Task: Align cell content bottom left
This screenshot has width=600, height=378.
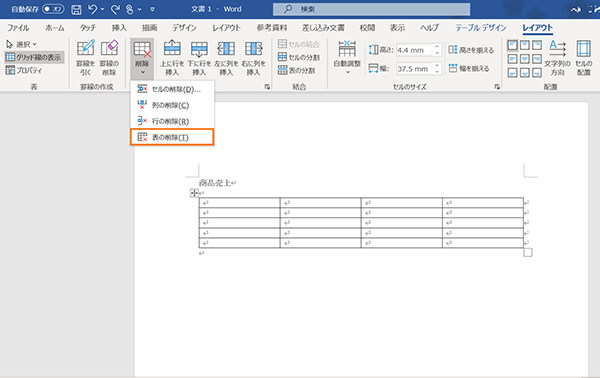Action: 512,72
